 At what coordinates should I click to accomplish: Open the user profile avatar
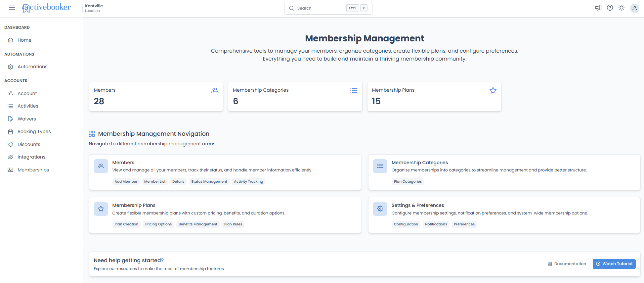point(634,8)
